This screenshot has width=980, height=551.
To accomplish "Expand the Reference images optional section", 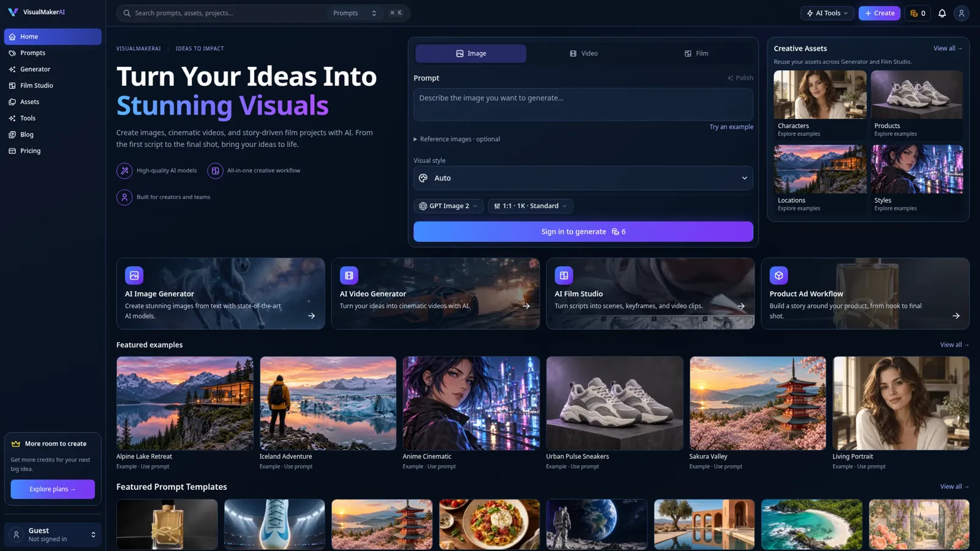I will click(457, 139).
